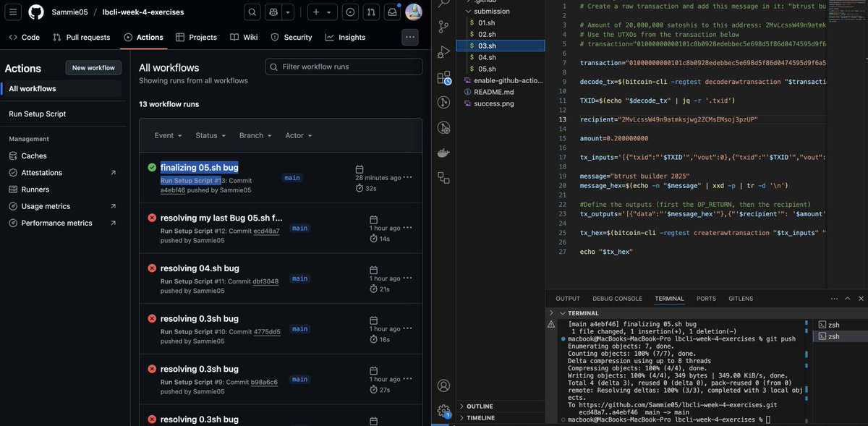The width and height of the screenshot is (868, 426).
Task: Open the Issues icon in GitHub header
Action: click(350, 12)
